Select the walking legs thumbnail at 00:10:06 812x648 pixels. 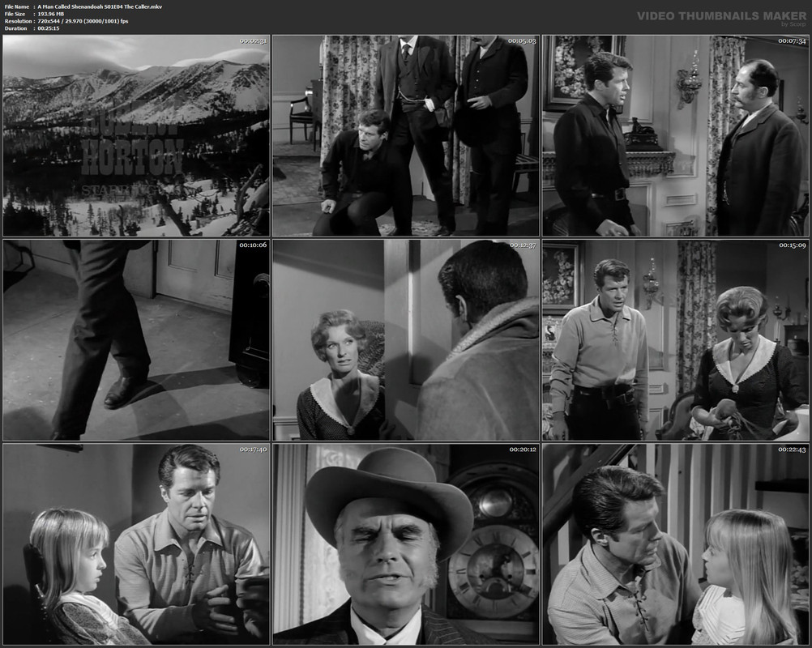click(x=136, y=340)
